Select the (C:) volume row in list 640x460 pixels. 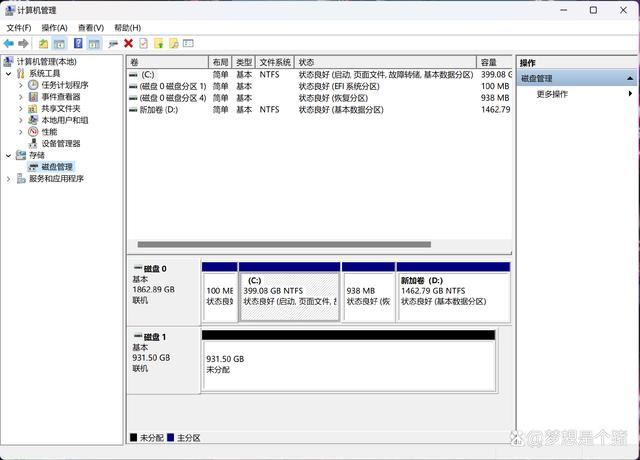pyautogui.click(x=320, y=75)
